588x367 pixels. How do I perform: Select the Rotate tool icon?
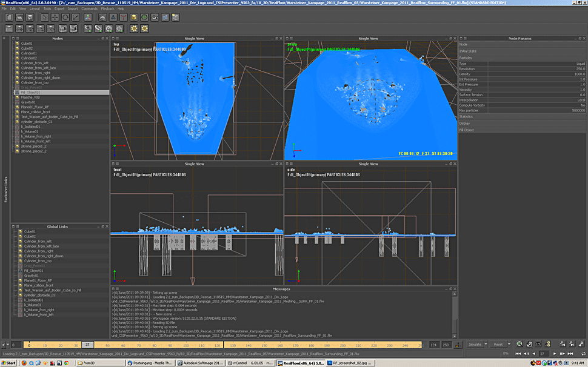pos(65,18)
